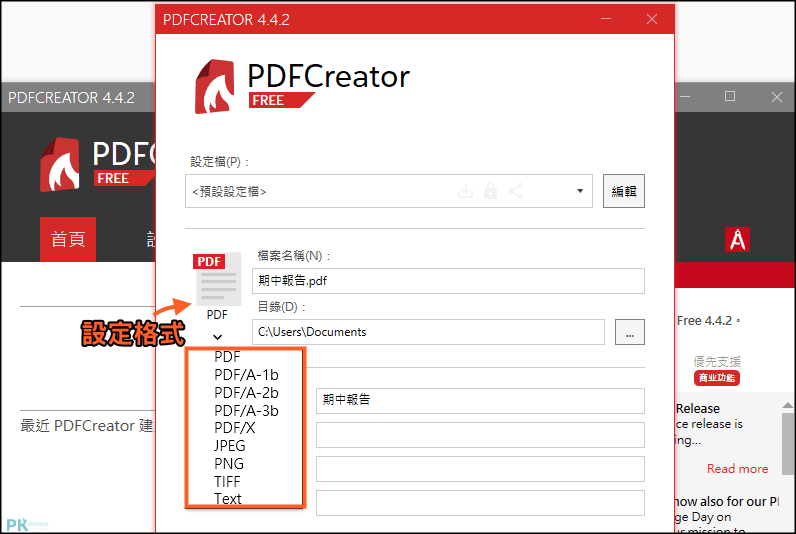Click the third metadata input field
The width and height of the screenshot is (796, 534).
click(x=480, y=469)
